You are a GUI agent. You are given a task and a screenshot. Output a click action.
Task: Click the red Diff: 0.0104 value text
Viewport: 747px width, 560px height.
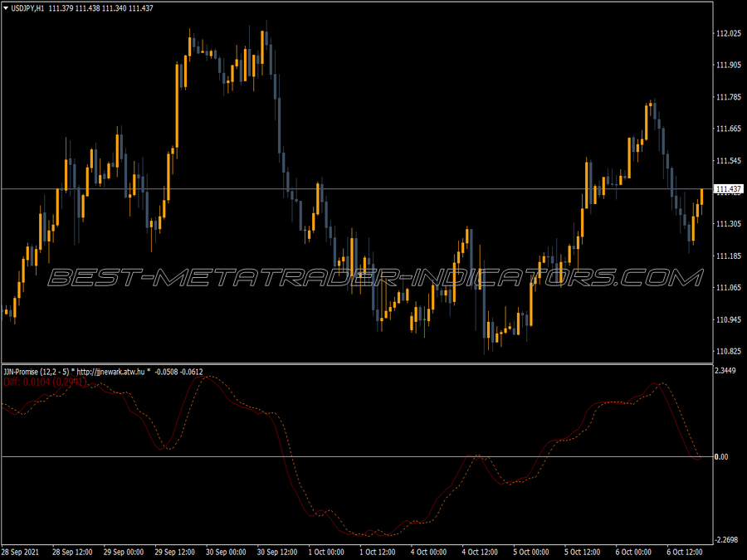(x=45, y=382)
